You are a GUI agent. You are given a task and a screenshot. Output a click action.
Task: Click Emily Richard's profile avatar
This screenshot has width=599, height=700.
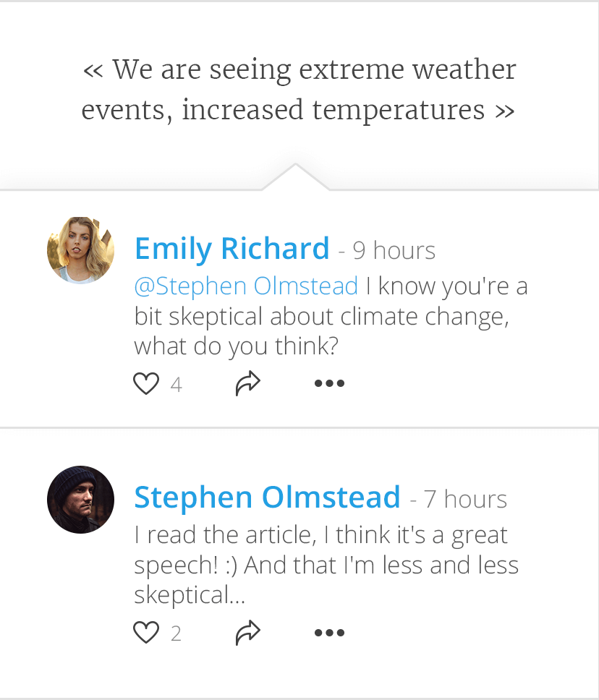(80, 250)
